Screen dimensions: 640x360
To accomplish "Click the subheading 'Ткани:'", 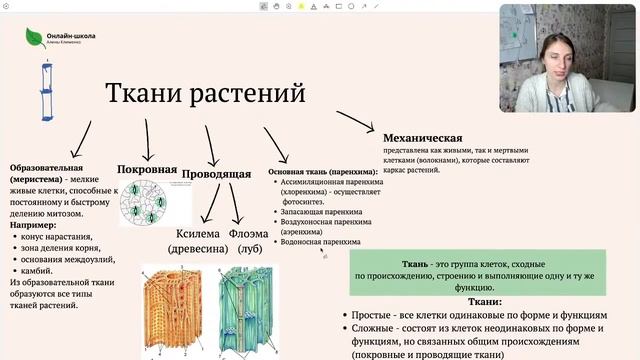I will click(484, 302).
